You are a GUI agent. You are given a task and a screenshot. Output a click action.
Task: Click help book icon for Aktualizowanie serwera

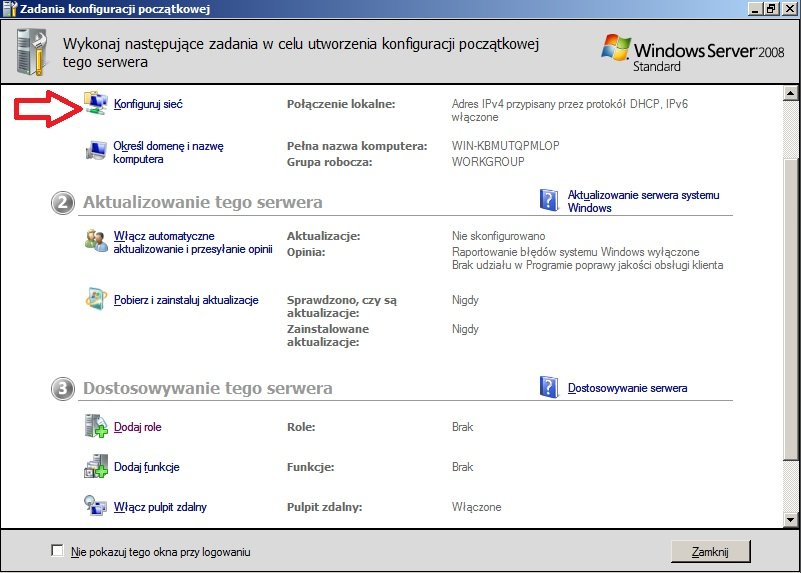549,200
